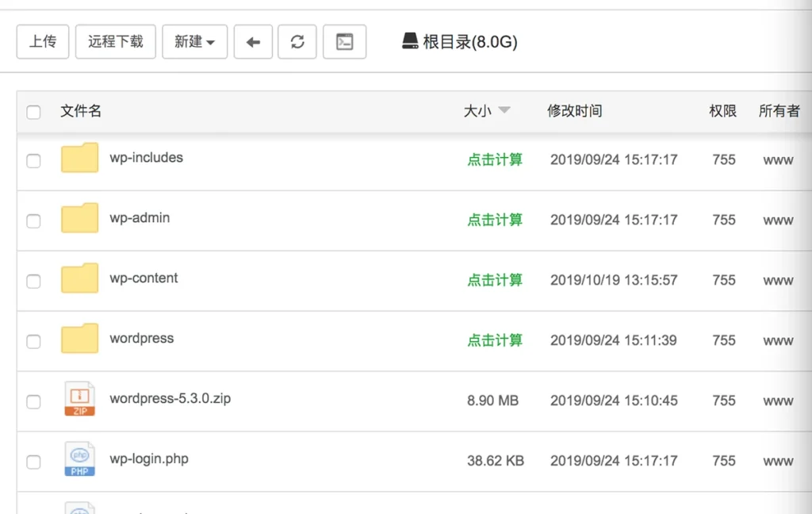The image size is (812, 514).
Task: Select the wordpress folder row checkbox
Action: coord(33,341)
